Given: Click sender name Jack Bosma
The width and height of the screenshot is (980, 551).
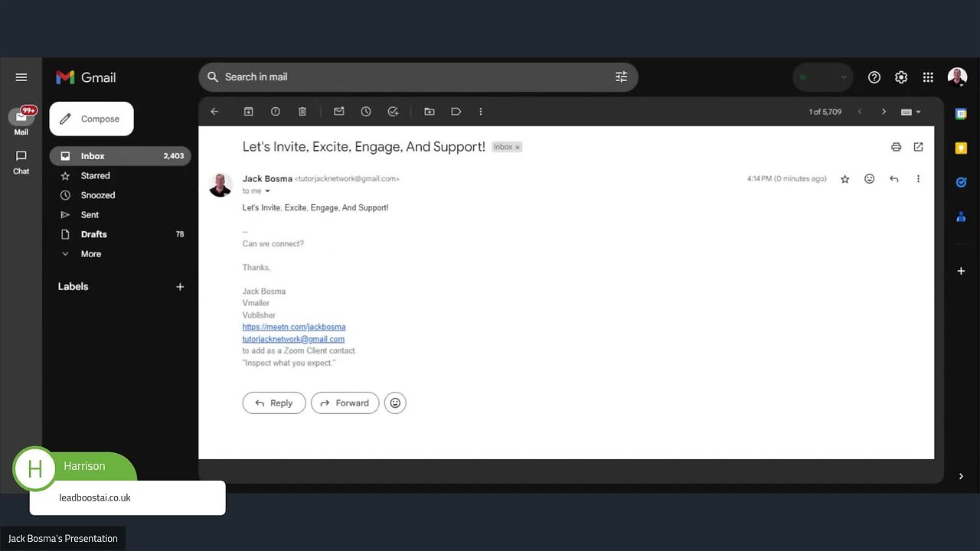Looking at the screenshot, I should 267,179.
